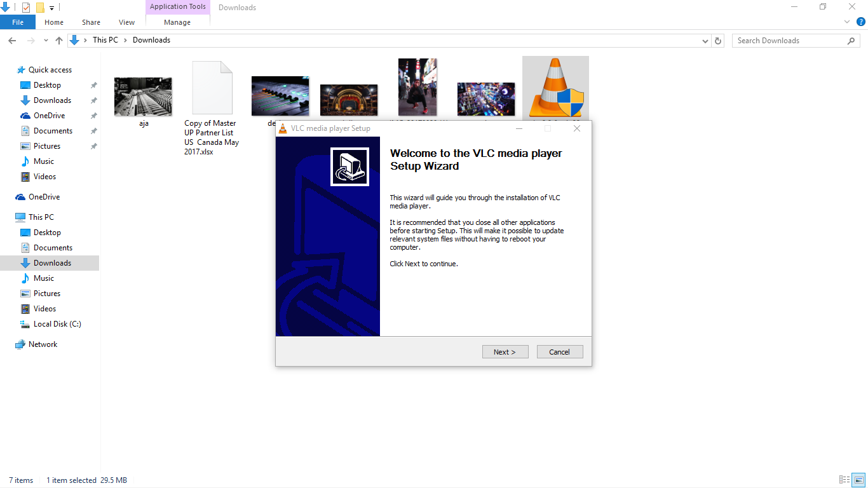Screen dimensions: 868x488
Task: Open the Share ribbon tab
Action: click(x=91, y=22)
